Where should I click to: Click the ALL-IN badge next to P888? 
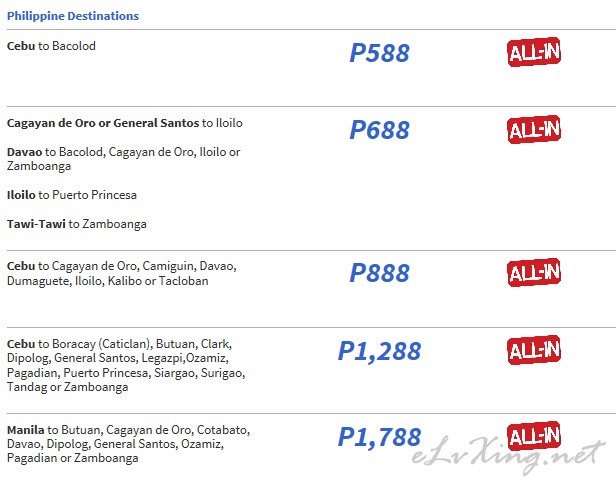534,273
